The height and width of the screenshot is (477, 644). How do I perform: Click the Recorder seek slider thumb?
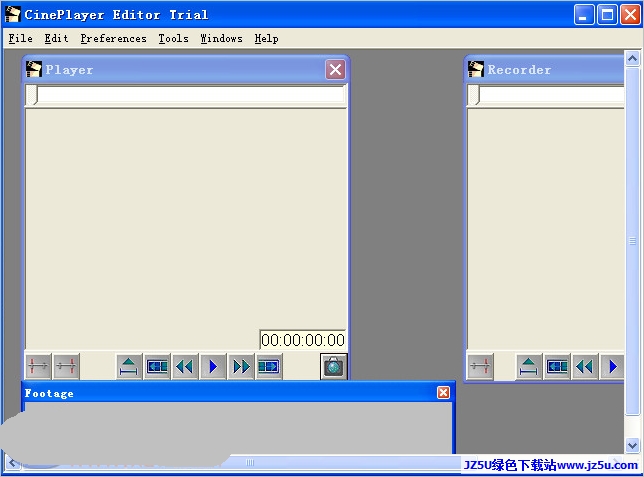coord(474,95)
